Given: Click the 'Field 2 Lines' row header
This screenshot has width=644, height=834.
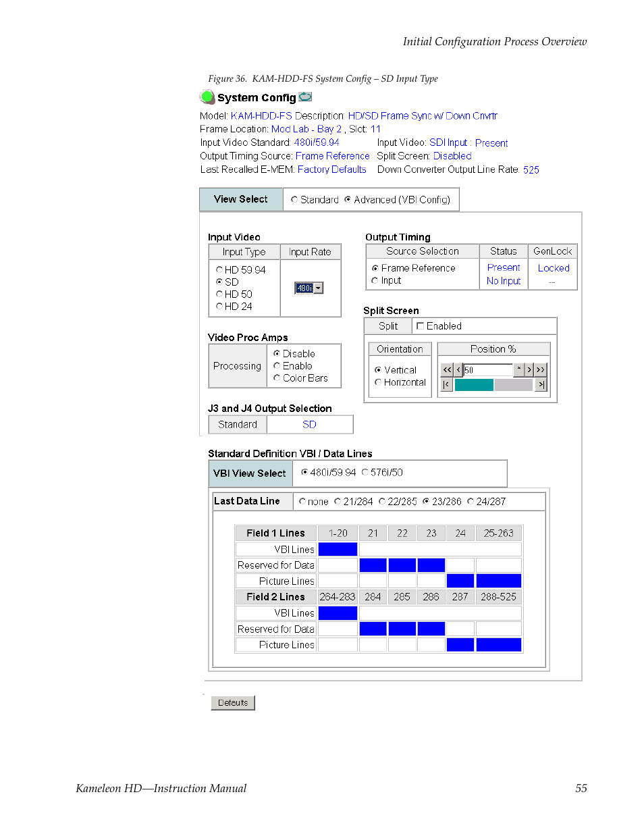Looking at the screenshot, I should pos(276,597).
